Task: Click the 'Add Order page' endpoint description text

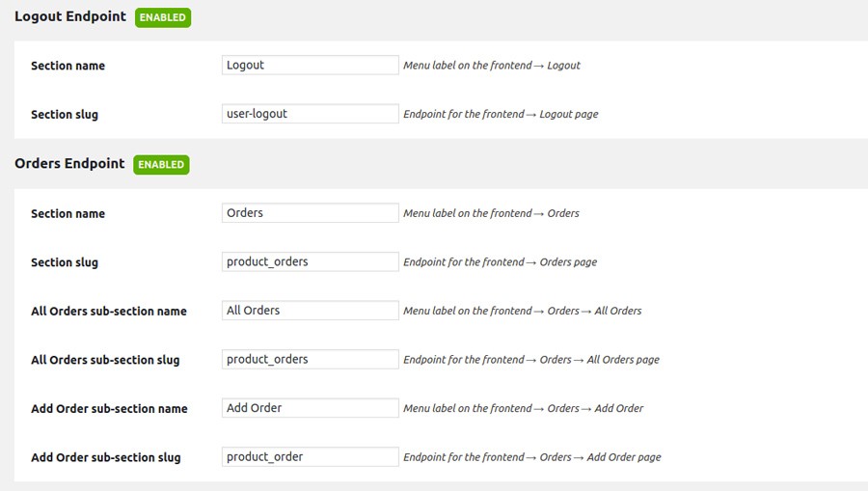Action: tap(532, 457)
